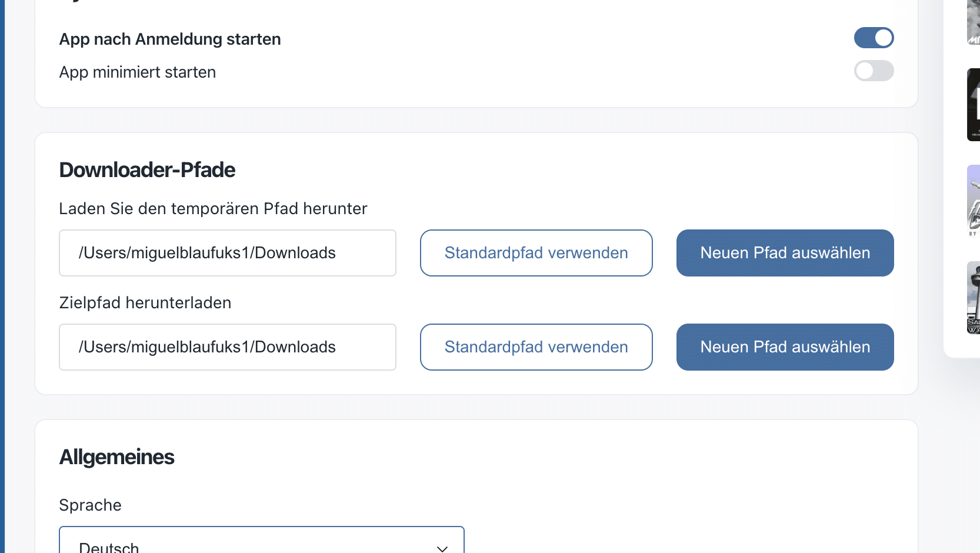Click the Downloader-Pfade section heading

click(x=147, y=170)
